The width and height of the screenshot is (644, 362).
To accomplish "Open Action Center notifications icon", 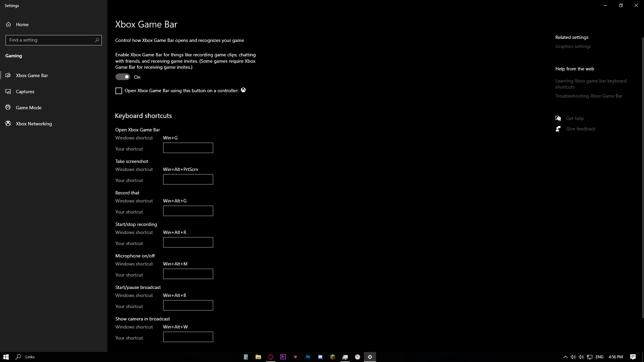I will (633, 357).
